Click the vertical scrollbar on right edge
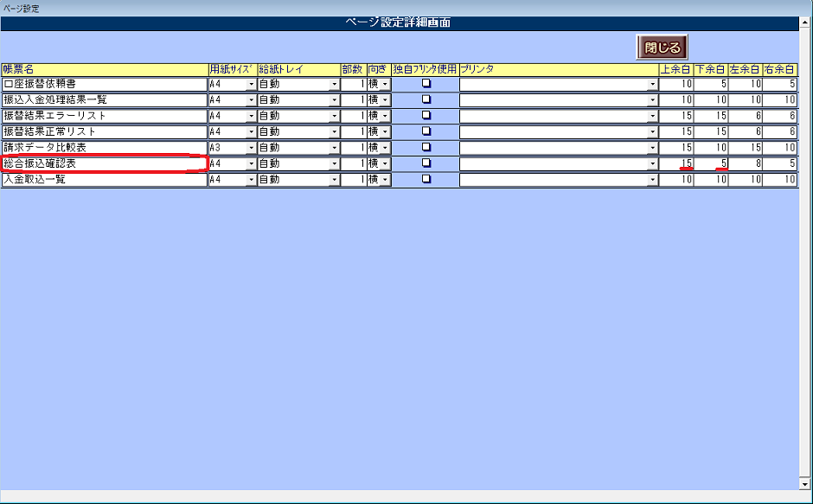This screenshot has height=504, width=813. 805,259
